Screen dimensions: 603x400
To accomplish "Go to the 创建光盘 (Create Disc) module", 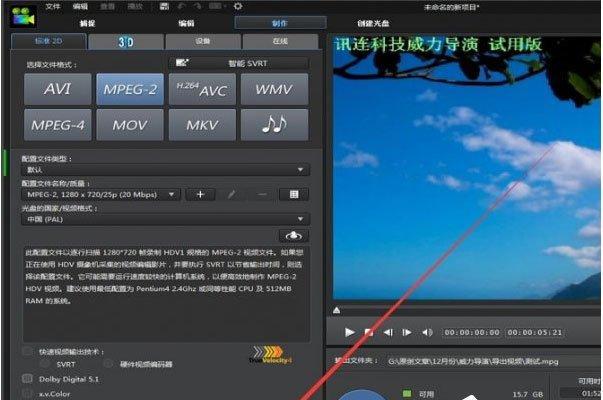I will point(373,23).
